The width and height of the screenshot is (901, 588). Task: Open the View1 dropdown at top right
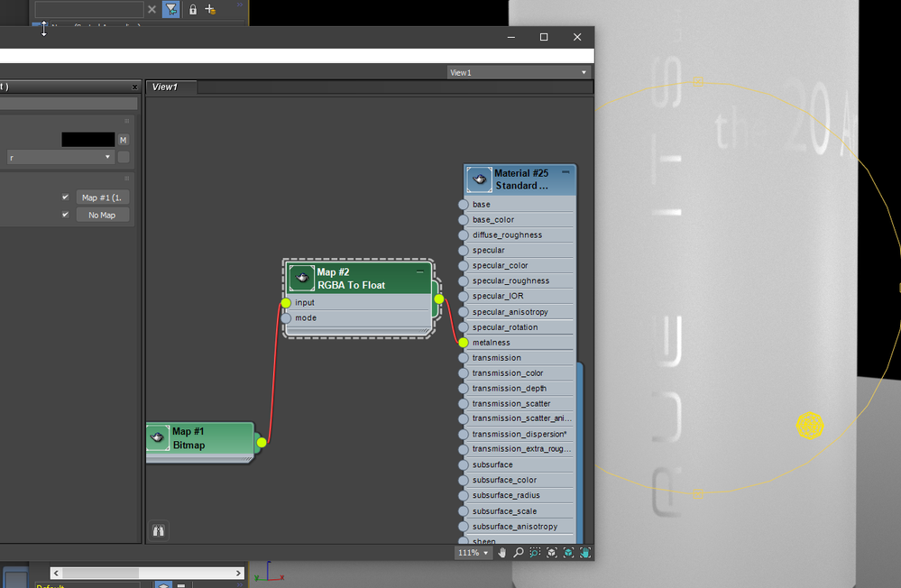519,72
